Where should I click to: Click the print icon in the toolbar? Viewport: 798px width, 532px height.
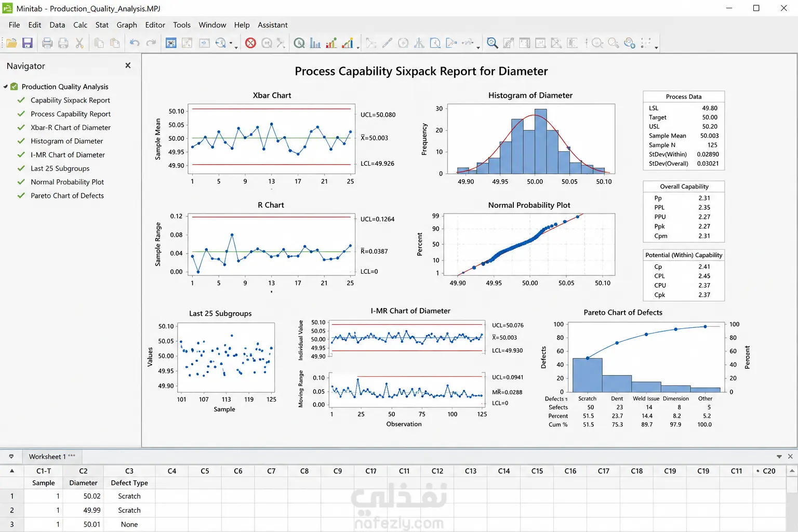[x=47, y=43]
